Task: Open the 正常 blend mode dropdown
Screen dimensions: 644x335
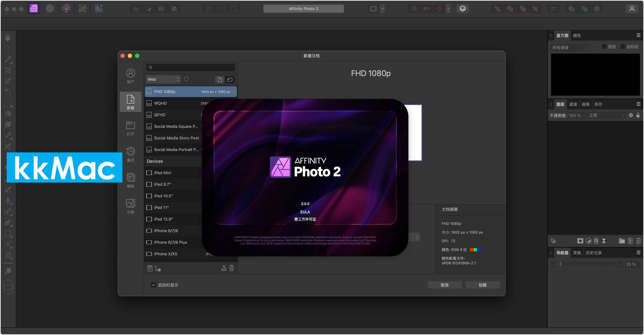Action: [x=607, y=115]
